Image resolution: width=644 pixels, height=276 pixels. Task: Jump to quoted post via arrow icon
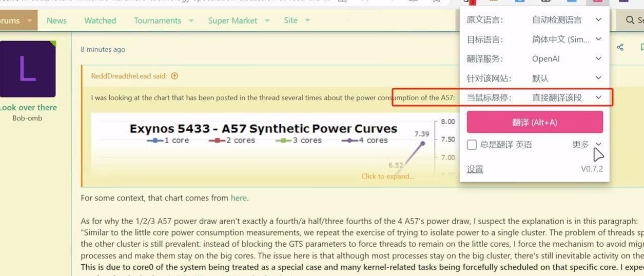click(174, 76)
